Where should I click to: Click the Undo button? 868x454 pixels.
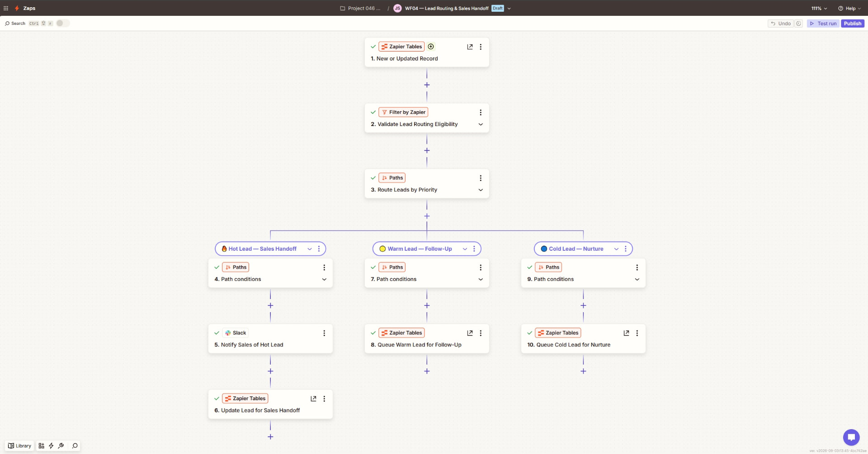[x=781, y=23]
